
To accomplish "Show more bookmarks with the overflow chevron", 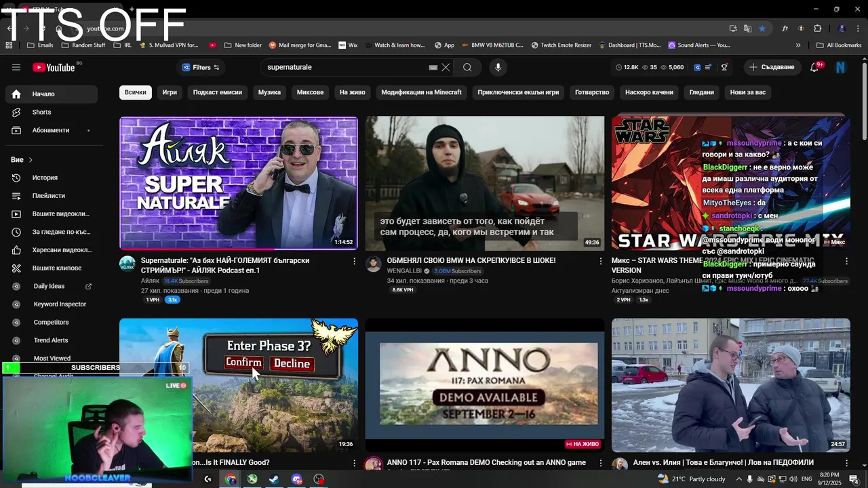I will pos(798,45).
